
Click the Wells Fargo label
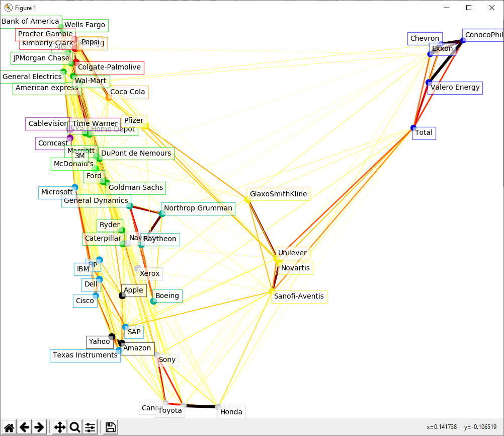coord(85,25)
